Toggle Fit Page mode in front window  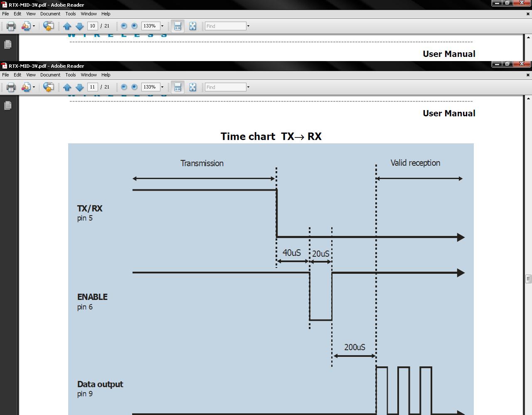click(x=192, y=87)
